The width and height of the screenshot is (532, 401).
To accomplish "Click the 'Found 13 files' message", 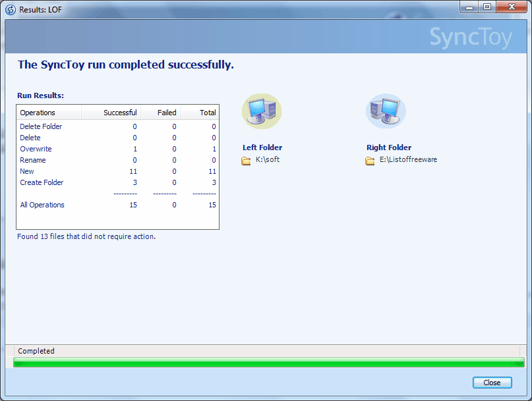I will coord(86,236).
